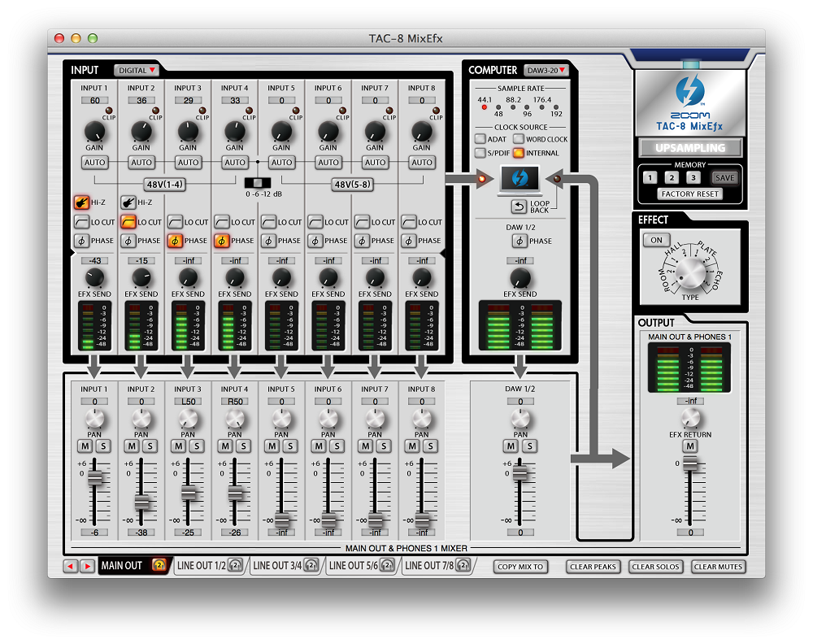Select Word Clock as clock source
This screenshot has width=813, height=644.
pos(518,139)
